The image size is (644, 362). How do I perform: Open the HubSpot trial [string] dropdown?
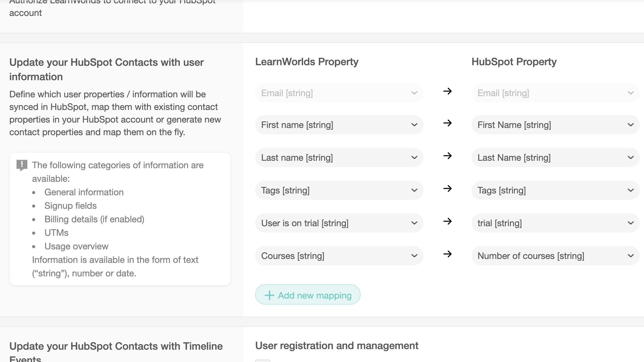[x=555, y=223]
